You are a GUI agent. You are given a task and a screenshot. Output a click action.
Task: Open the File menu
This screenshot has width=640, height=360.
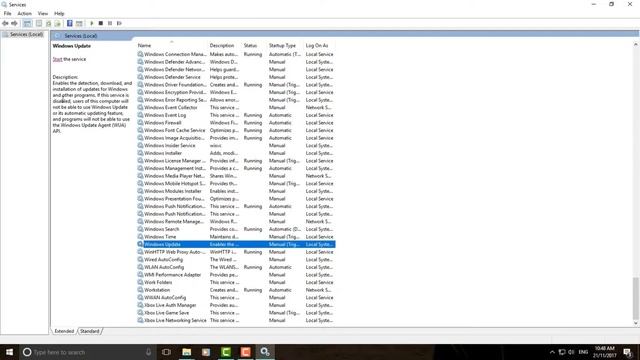click(8, 13)
